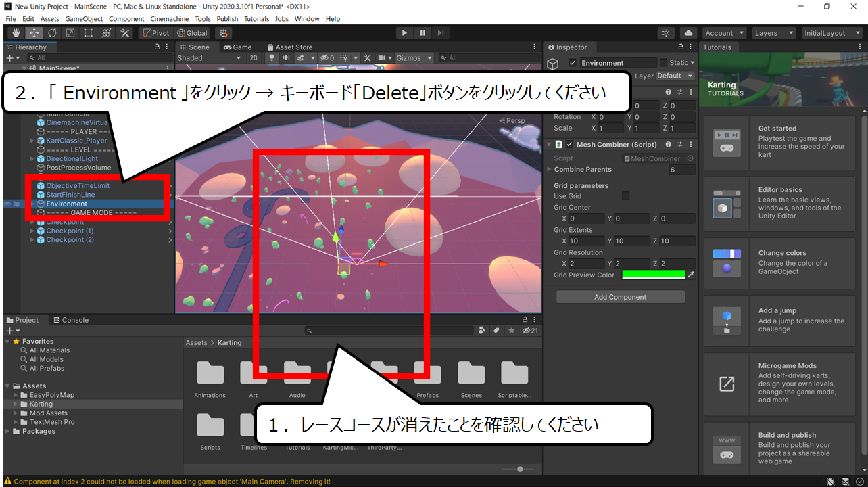Click the Add Component button
The width and height of the screenshot is (868, 487).
[621, 297]
